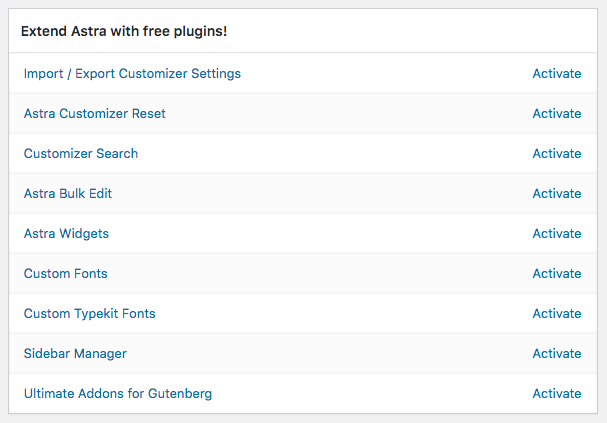The image size is (607, 423).
Task: Open the Astra Widgets plugin link
Action: [66, 234]
